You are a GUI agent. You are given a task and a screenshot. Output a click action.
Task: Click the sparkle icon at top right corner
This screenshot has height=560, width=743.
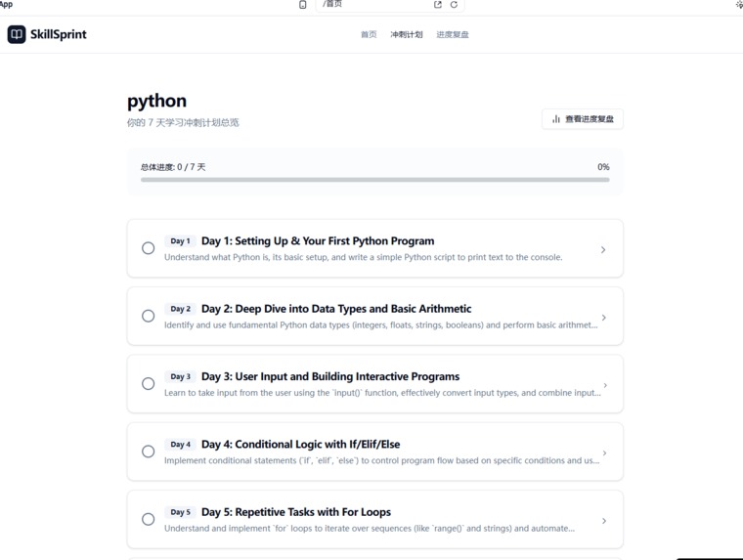(739, 4)
